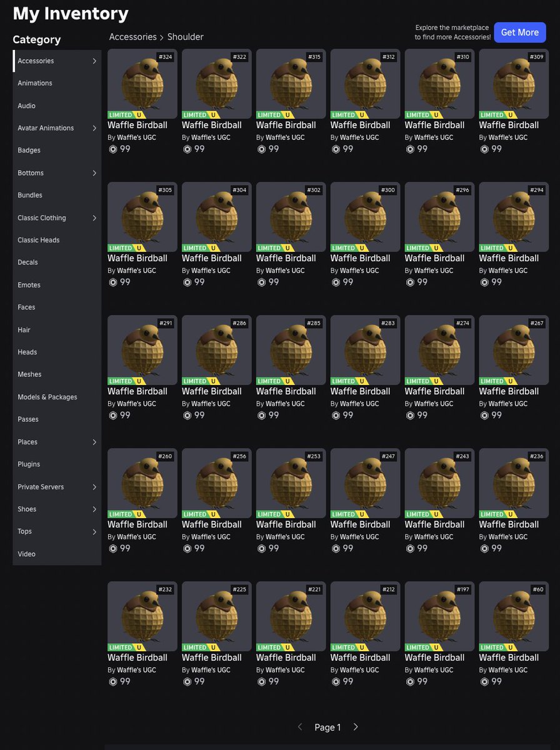Click the Birdball picture with serial #236
This screenshot has width=560, height=750.
click(x=514, y=483)
